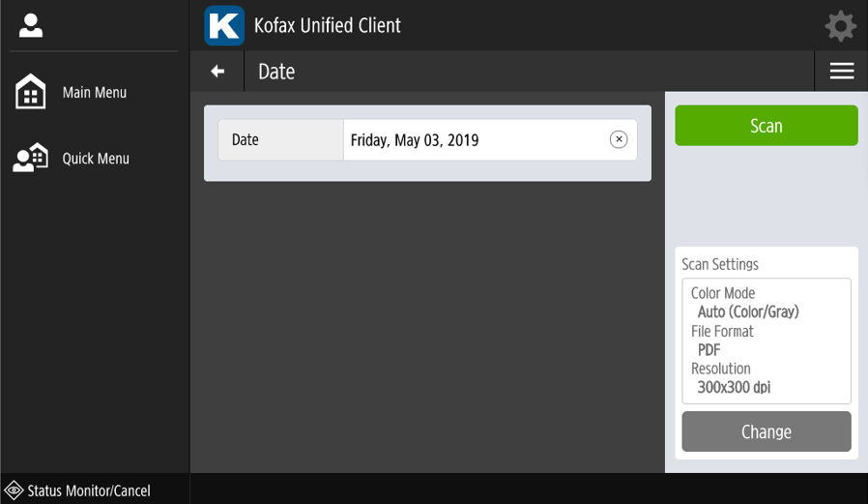Click the Date field label
The width and height of the screenshot is (868, 504).
coord(246,140)
